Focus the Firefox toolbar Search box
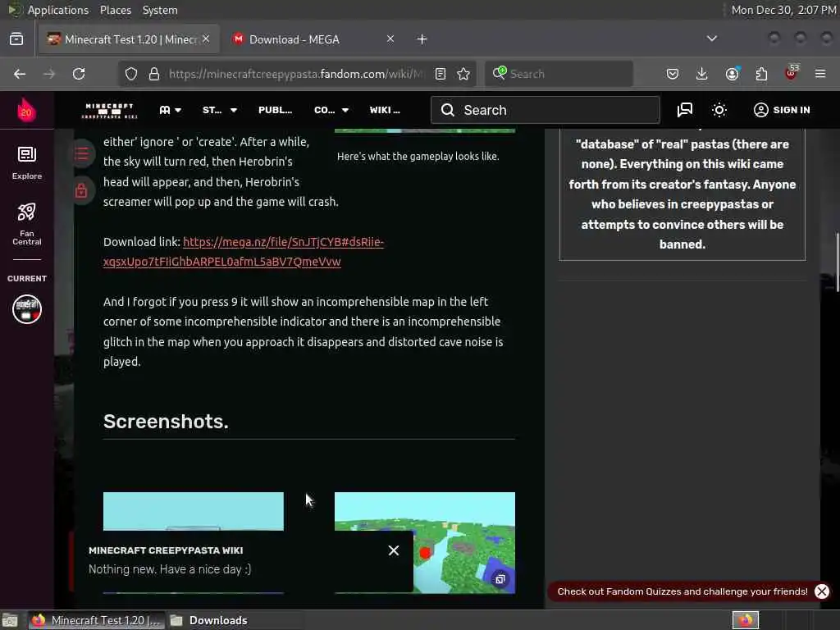The width and height of the screenshot is (840, 630). 559,74
